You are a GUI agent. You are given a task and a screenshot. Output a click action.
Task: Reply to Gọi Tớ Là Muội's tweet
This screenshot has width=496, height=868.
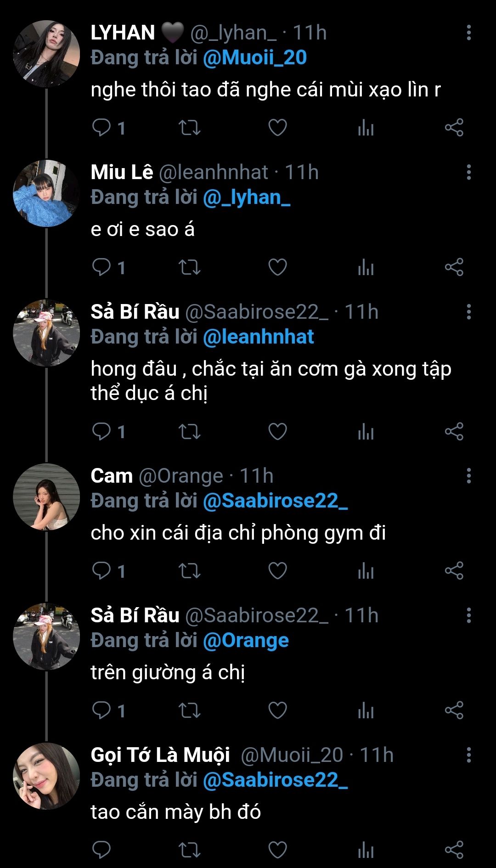tap(101, 850)
